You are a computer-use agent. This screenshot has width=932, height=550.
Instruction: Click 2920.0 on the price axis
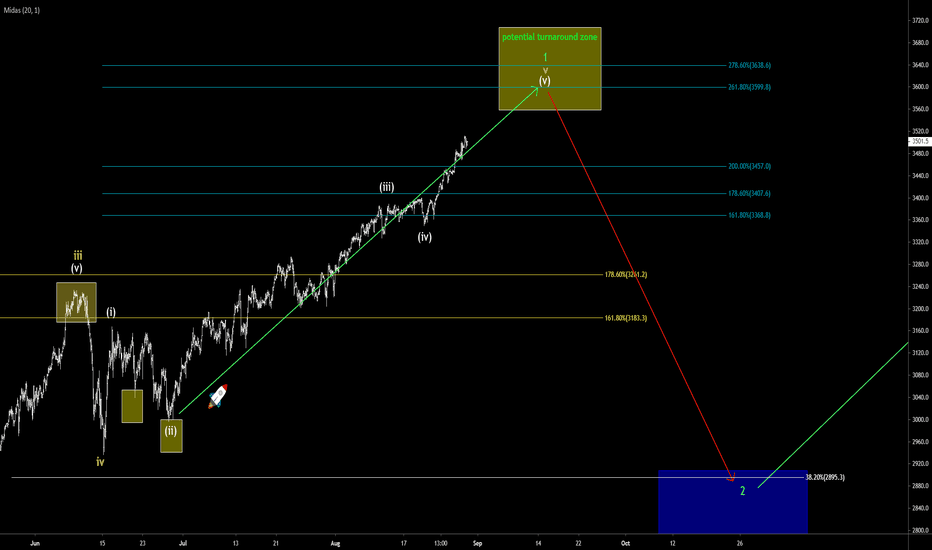click(920, 464)
